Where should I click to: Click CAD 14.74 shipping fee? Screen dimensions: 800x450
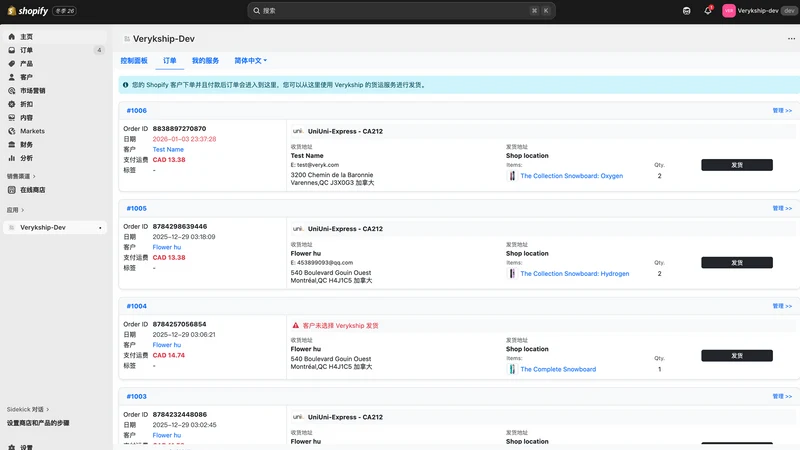(168, 355)
